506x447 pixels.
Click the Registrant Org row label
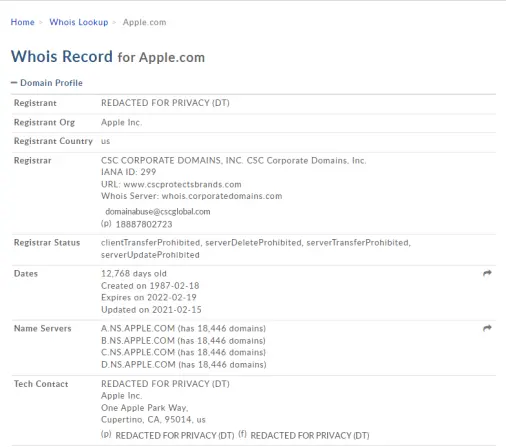point(44,123)
